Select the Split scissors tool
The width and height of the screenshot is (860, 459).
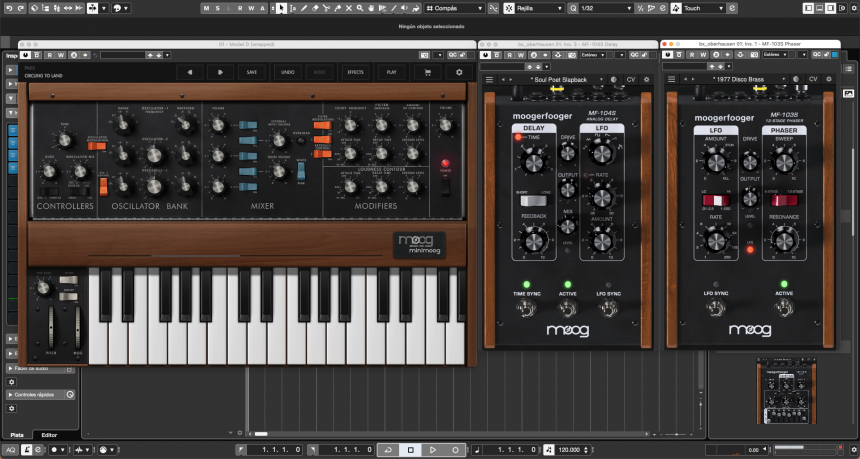pos(326,8)
